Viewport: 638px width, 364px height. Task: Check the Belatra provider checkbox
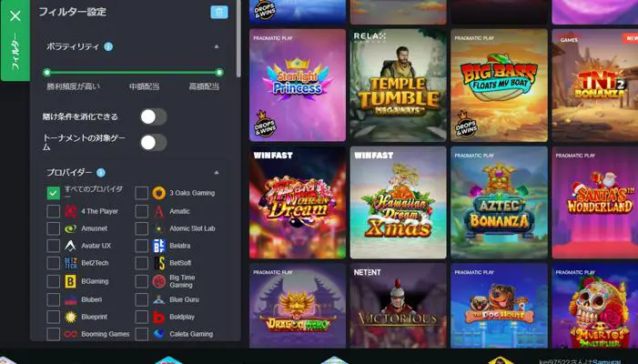click(141, 246)
